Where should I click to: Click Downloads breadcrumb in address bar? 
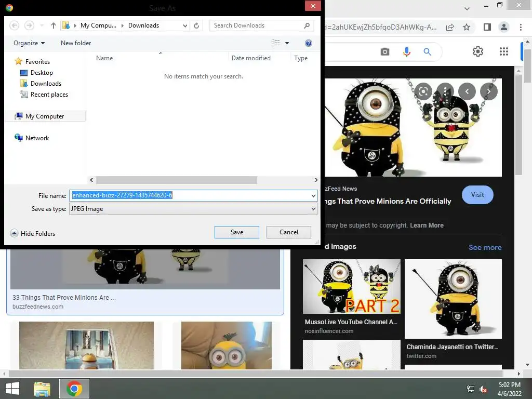tap(143, 25)
